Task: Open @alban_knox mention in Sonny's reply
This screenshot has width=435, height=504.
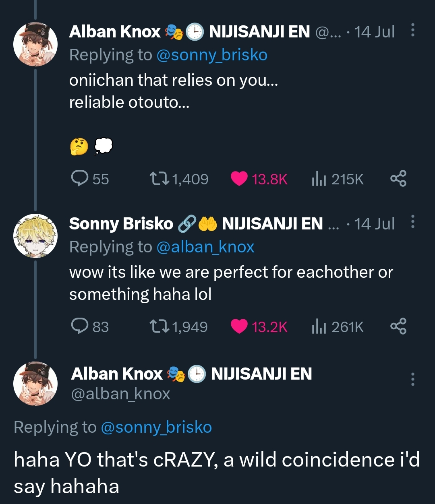Action: (205, 247)
